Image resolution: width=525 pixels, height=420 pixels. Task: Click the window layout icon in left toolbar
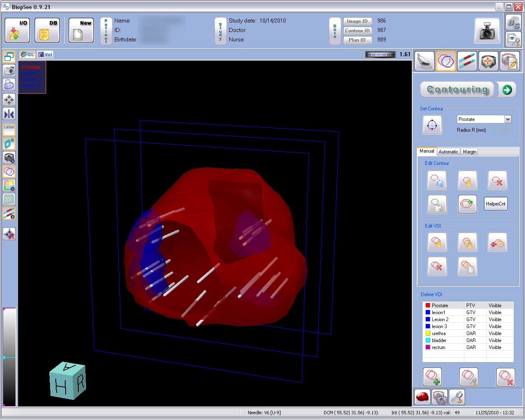9,57
